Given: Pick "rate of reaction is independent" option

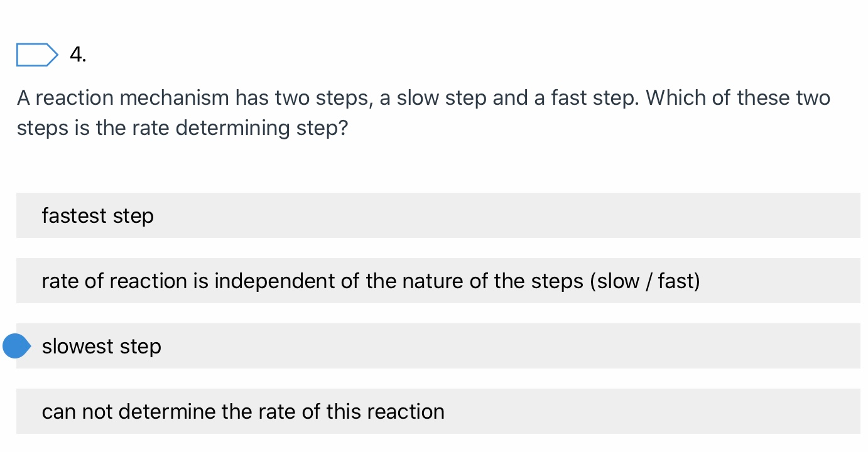Looking at the screenshot, I should [438, 281].
